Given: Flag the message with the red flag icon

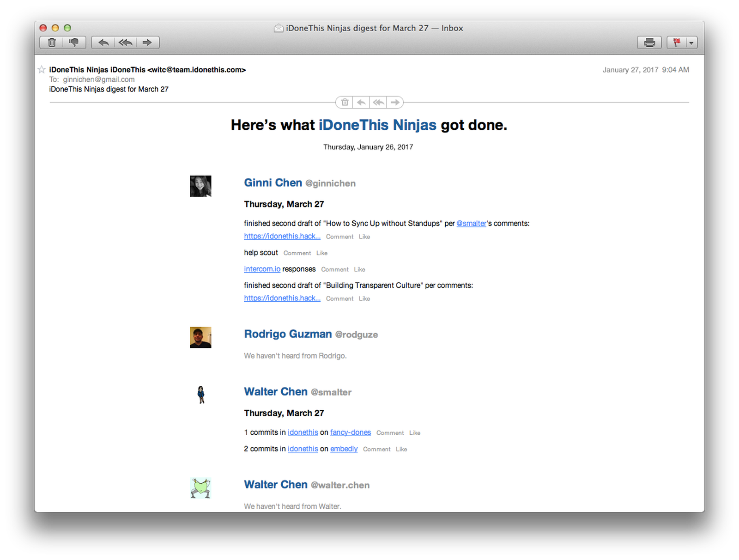Looking at the screenshot, I should (677, 43).
